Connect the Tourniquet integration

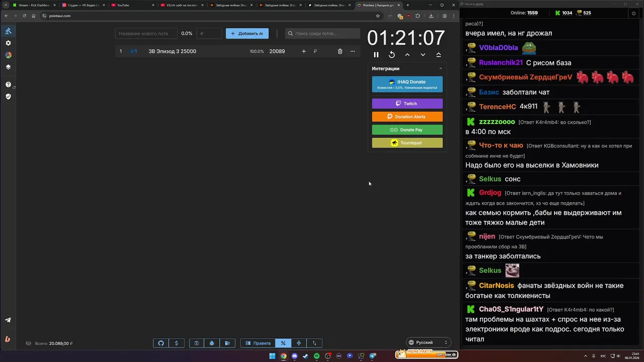407,143
